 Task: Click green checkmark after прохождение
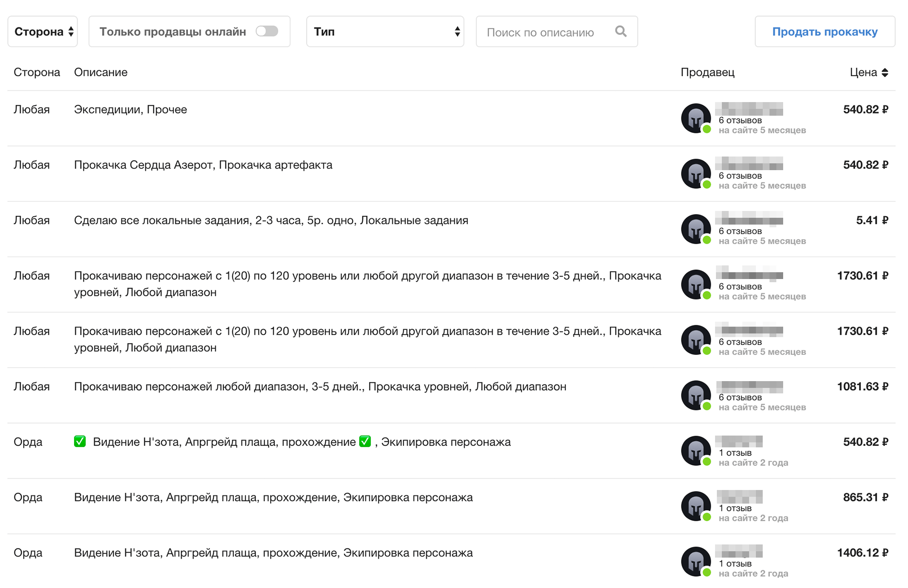click(365, 441)
